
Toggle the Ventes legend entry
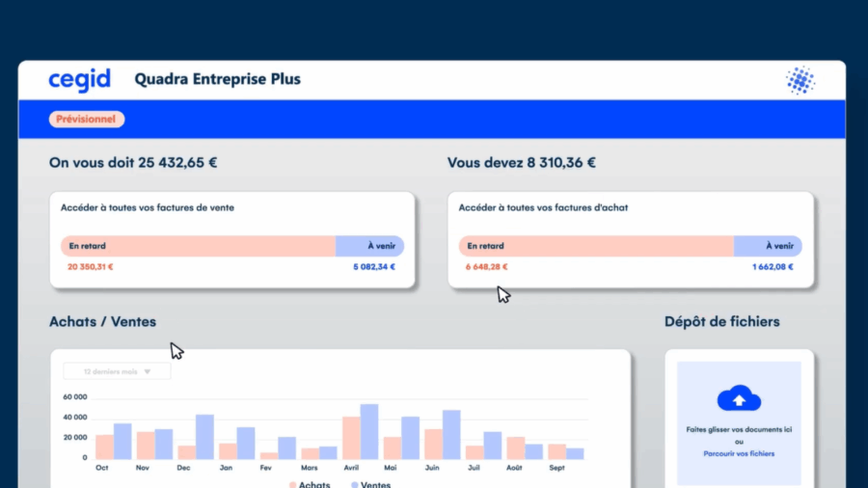coord(370,485)
